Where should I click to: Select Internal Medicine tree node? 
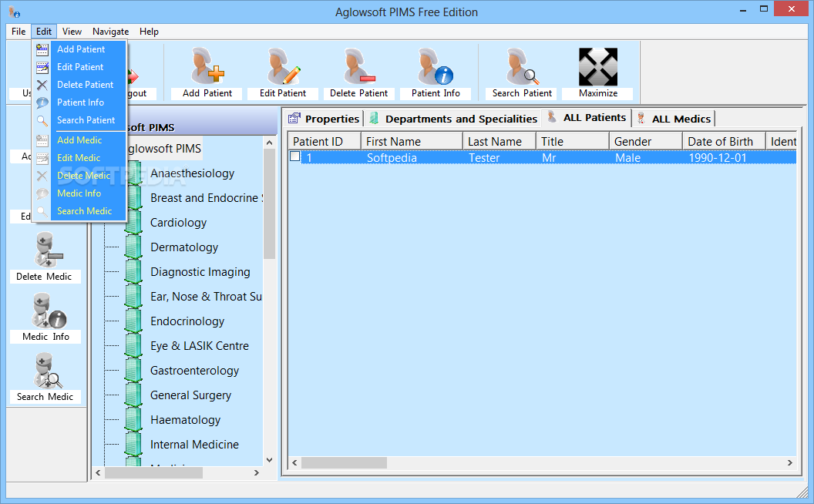[x=194, y=445]
